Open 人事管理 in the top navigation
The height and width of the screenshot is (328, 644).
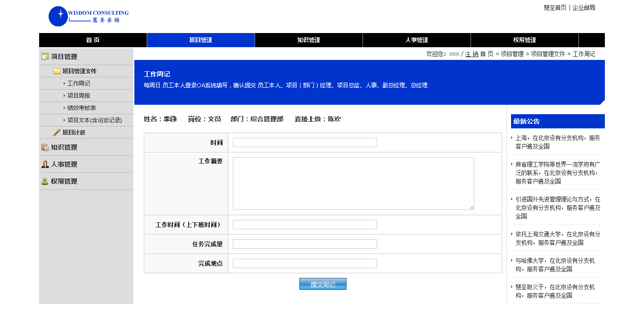tap(417, 40)
